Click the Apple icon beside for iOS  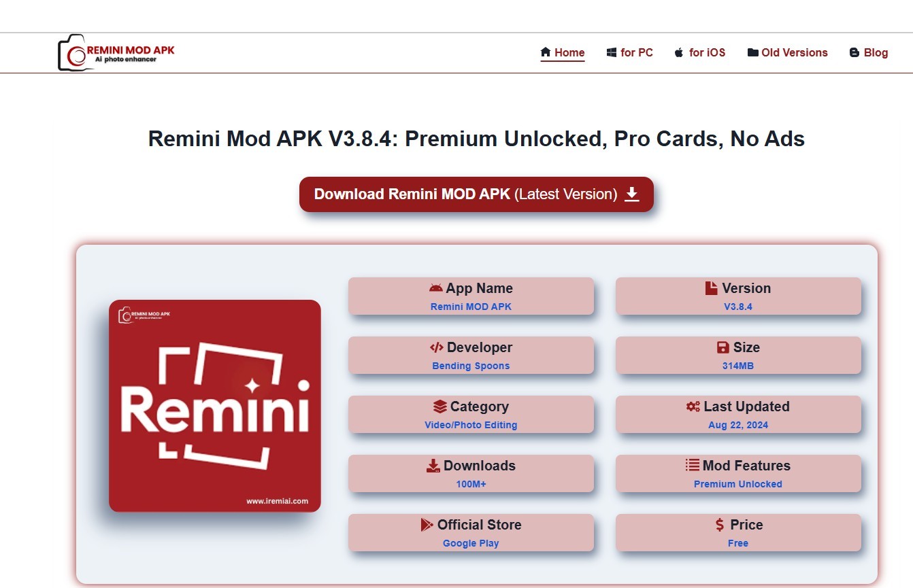tap(679, 52)
